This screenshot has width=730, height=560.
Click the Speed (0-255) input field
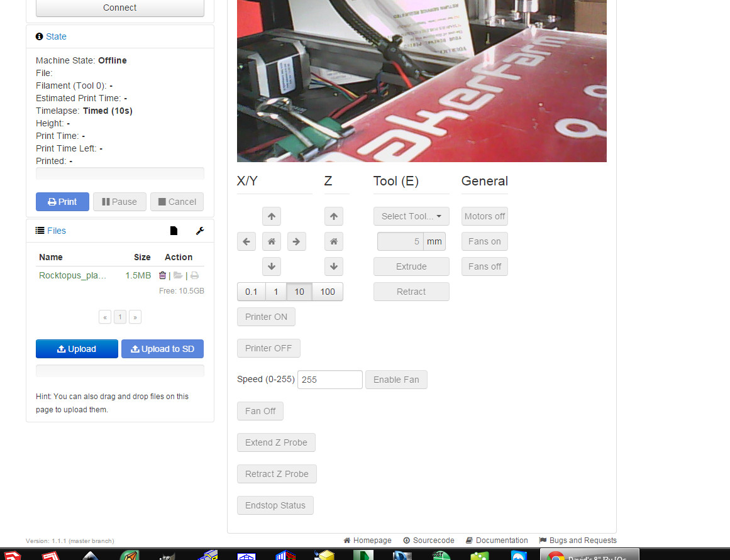pos(329,380)
